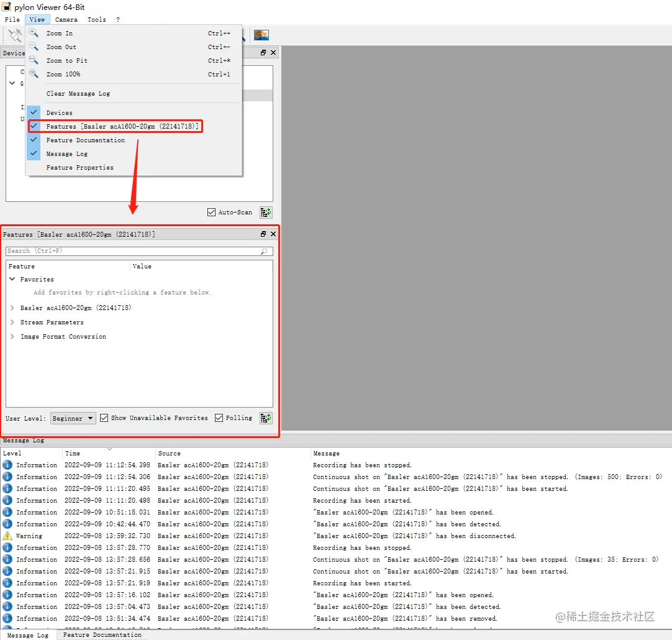Toggle the Polling checkbox
The width and height of the screenshot is (672, 640).
pos(219,418)
